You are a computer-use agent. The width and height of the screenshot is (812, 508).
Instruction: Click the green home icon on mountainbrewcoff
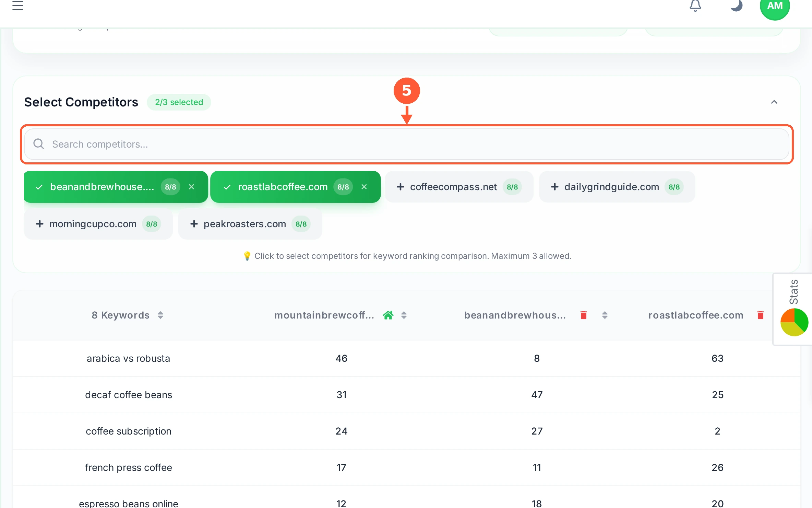[x=388, y=315]
